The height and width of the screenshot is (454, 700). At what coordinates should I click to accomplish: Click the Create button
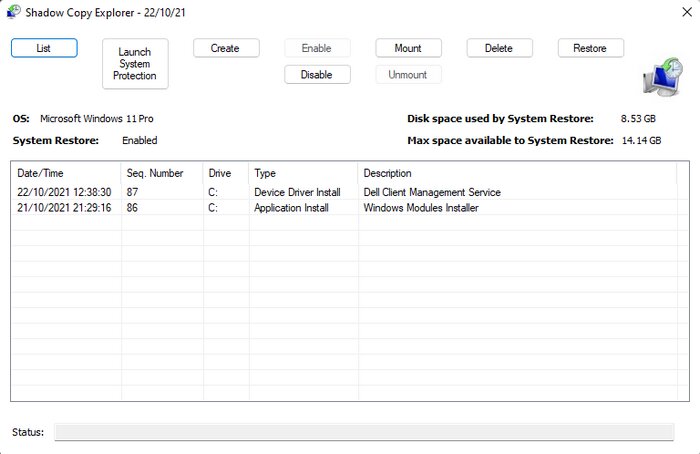click(226, 48)
